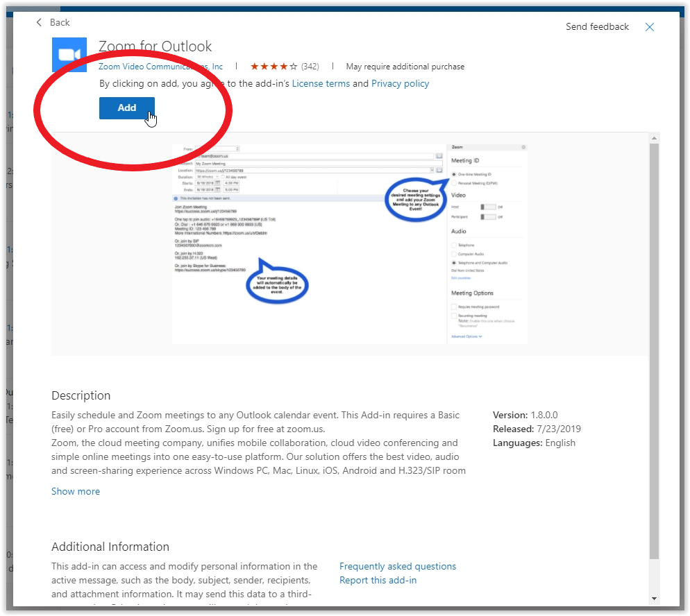Open Zoom Video Communications, Inc publisher link
Screen dimensions: 690x616
[x=160, y=67]
